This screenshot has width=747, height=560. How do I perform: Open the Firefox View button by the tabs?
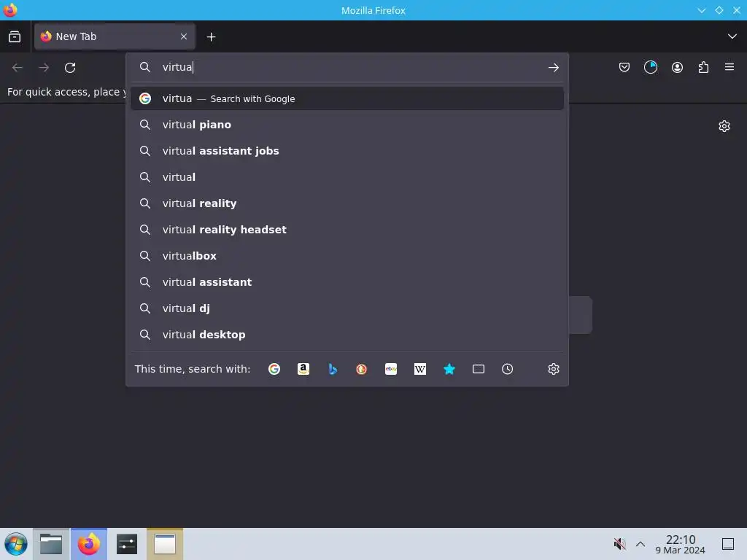[15, 36]
